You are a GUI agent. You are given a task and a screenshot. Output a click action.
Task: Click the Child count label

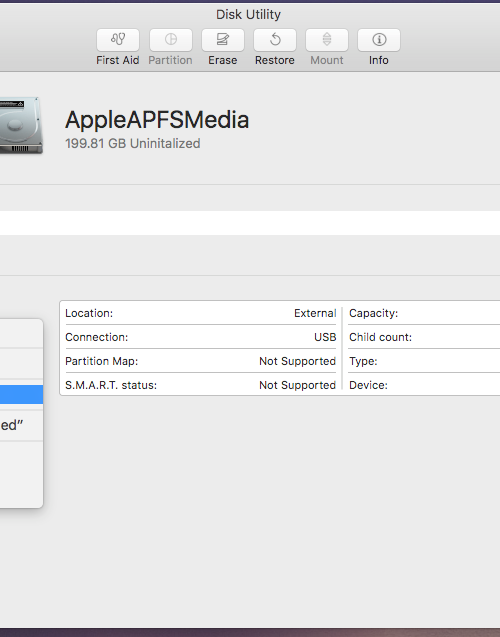click(381, 337)
